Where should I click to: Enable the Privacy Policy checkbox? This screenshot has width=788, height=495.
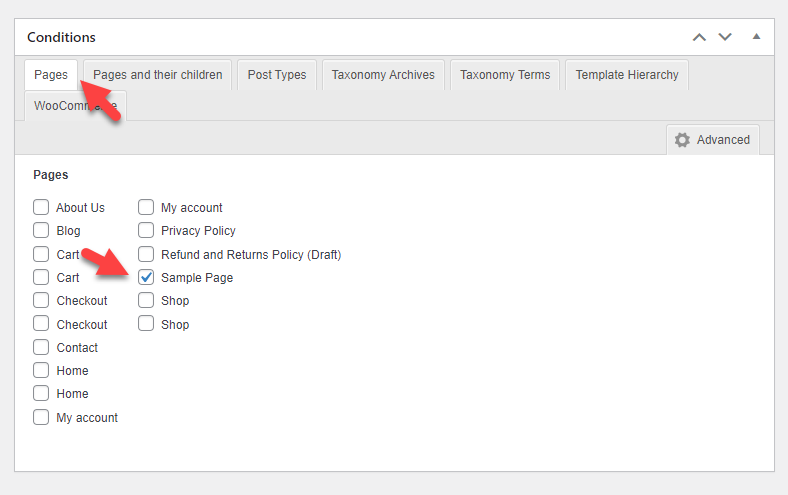point(146,230)
